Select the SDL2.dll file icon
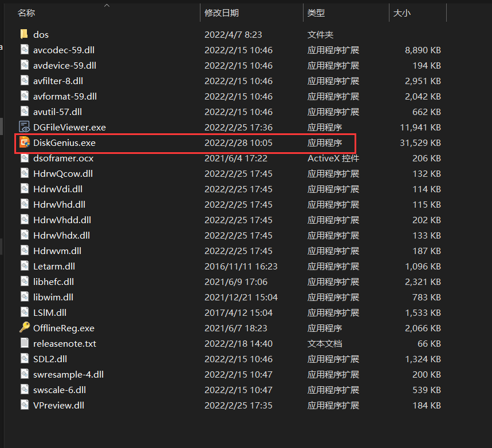Image resolution: width=492 pixels, height=448 pixels. (x=25, y=359)
